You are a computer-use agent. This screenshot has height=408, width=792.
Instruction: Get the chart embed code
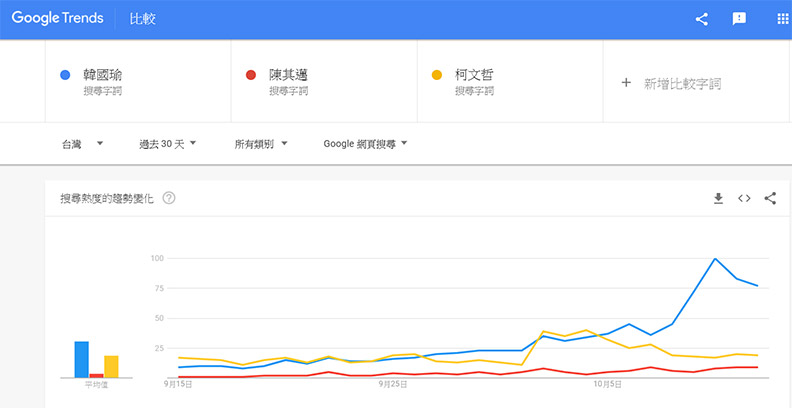tap(744, 198)
